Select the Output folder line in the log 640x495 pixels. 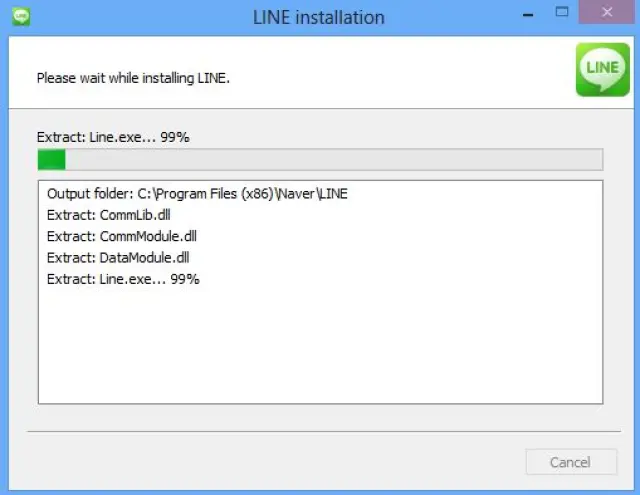(x=197, y=194)
